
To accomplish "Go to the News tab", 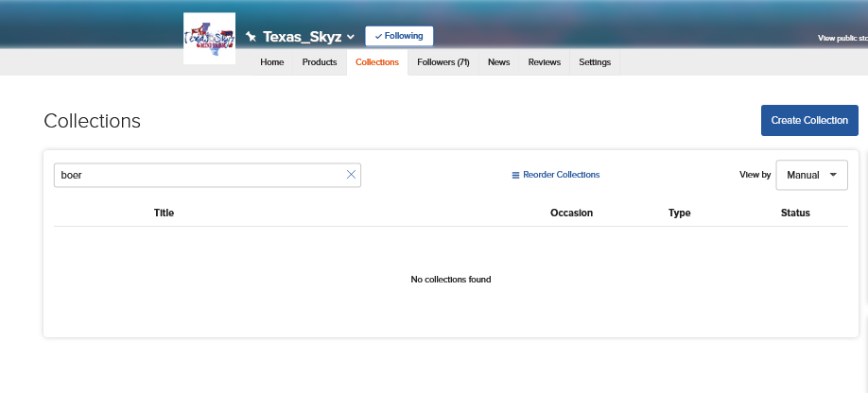I will [x=498, y=62].
